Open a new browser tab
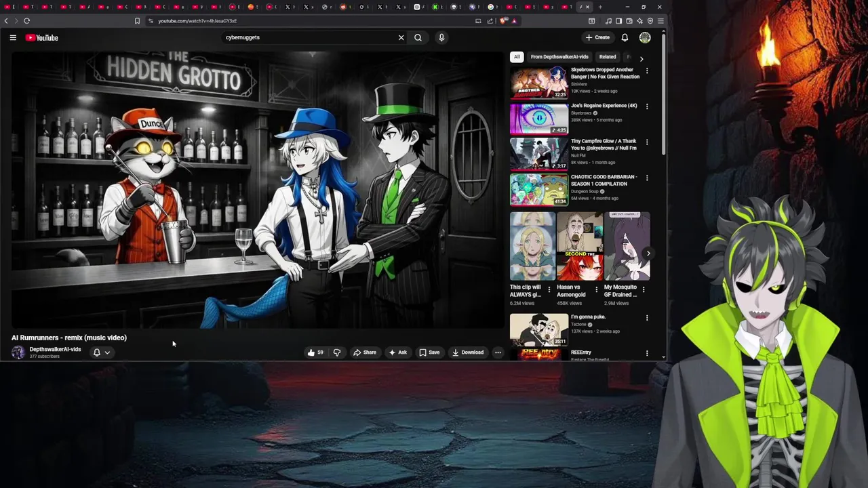868x488 pixels. pyautogui.click(x=600, y=7)
